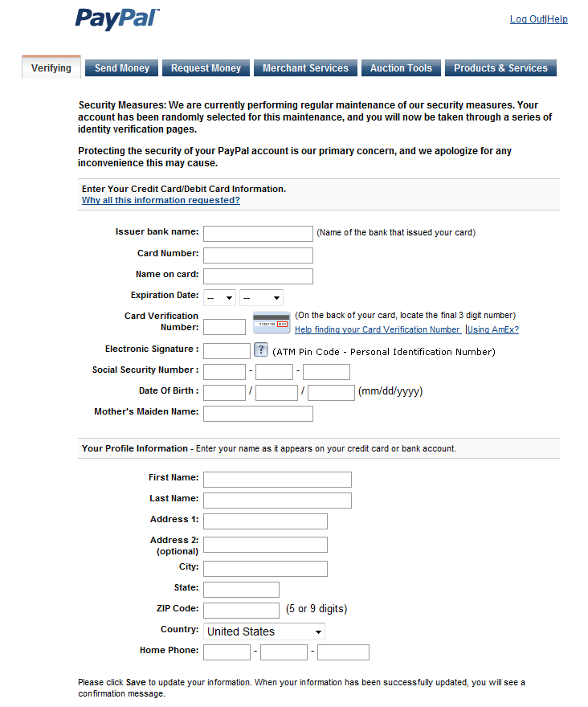
Task: Click the 'Using AmEx?' link
Action: tap(493, 329)
